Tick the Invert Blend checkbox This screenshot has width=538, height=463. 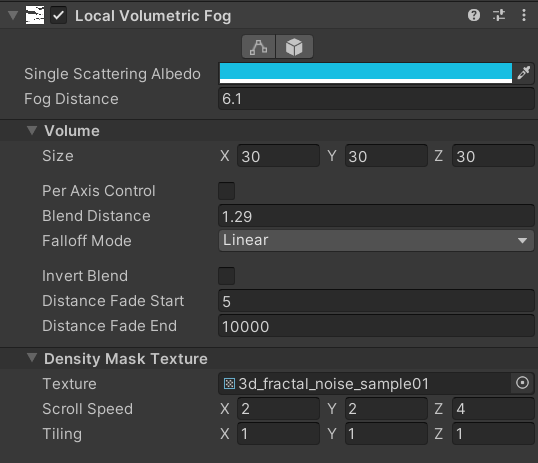(x=226, y=276)
